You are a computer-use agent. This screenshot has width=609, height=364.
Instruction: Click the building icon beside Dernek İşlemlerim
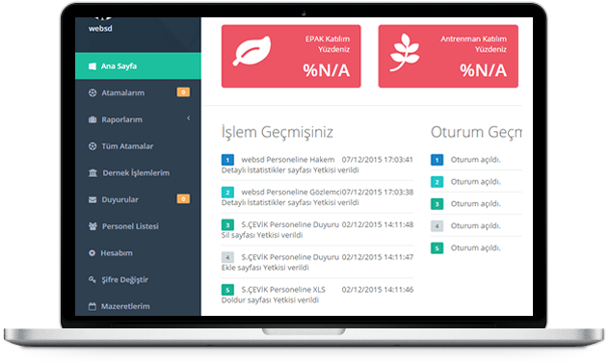[x=93, y=172]
